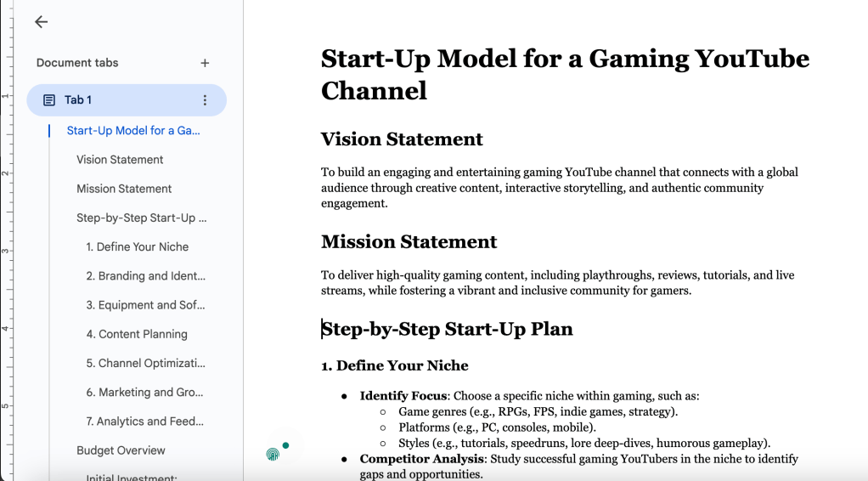Screen dimensions: 868x481
Task: Go to '3. Equipment and Sof...' outline item
Action: 145,305
